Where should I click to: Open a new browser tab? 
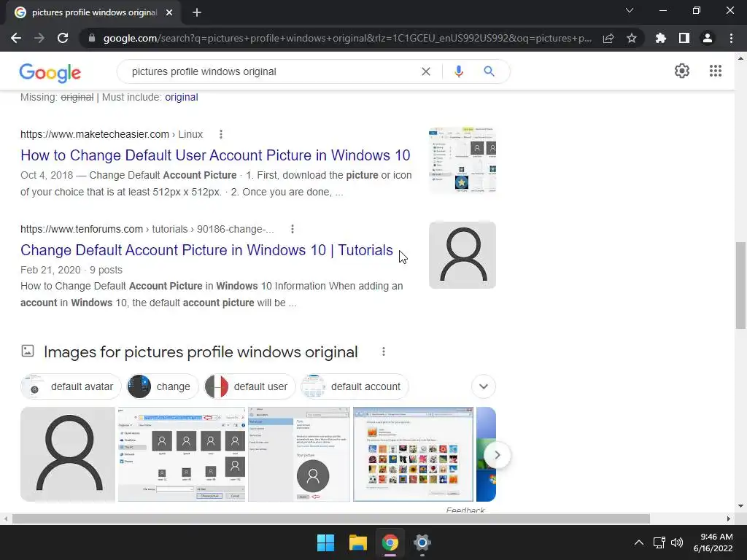(197, 12)
